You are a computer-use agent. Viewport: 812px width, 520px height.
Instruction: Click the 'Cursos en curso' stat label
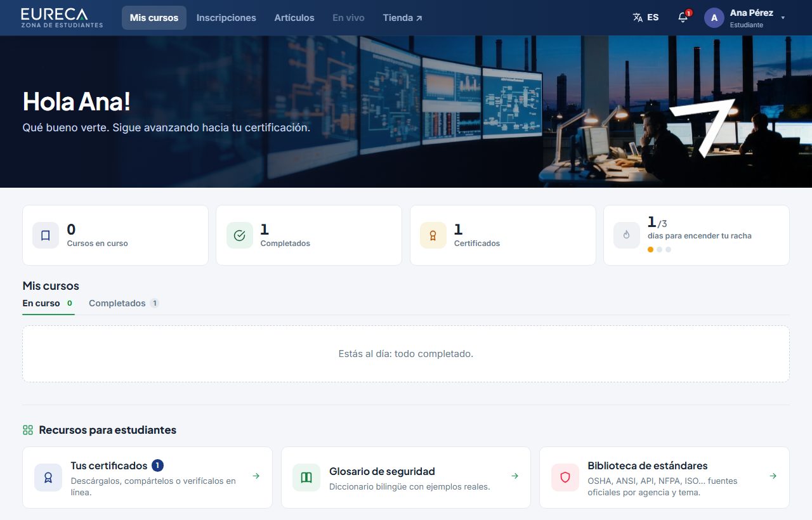point(97,244)
